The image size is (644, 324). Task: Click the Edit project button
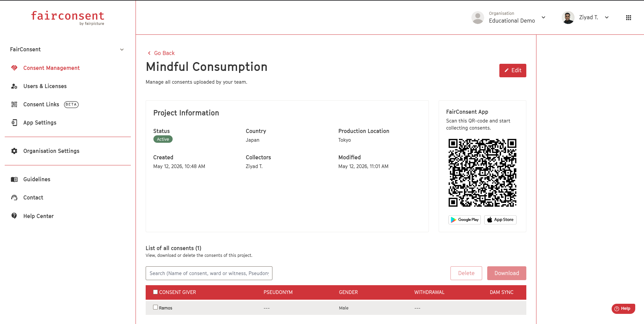(x=513, y=71)
